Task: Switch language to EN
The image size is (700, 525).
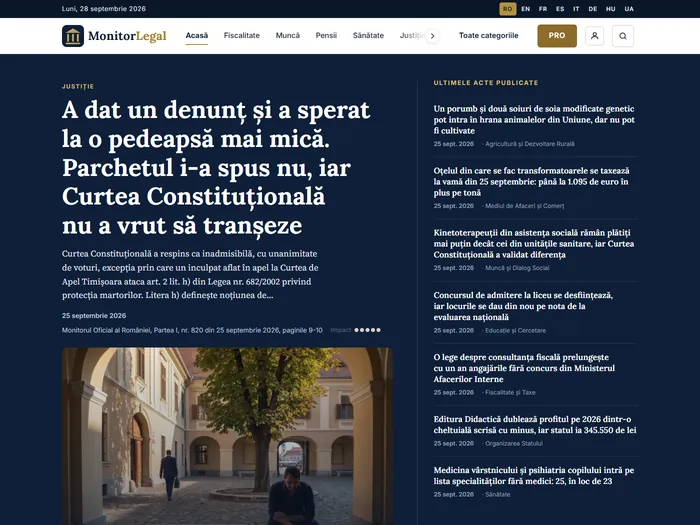Action: point(525,9)
